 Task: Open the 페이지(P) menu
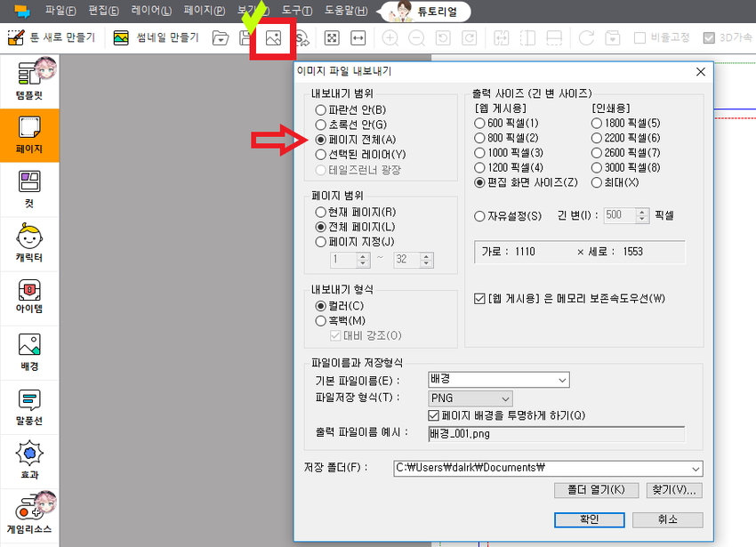[205, 11]
